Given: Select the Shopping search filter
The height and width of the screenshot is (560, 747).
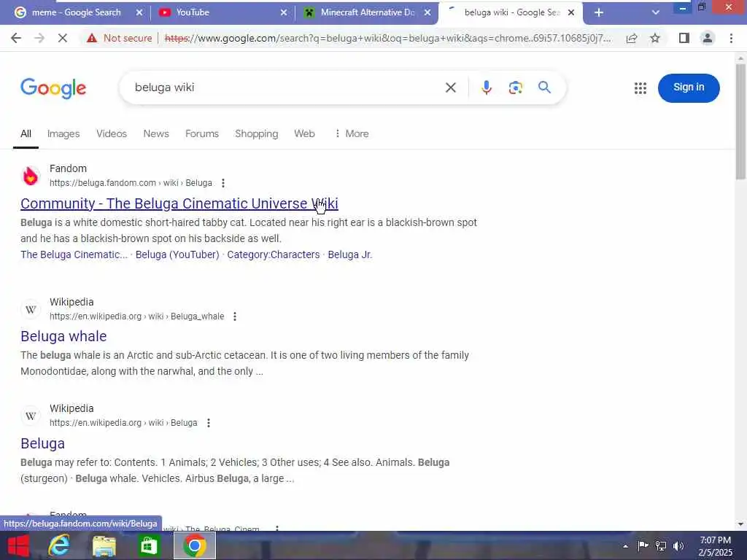Looking at the screenshot, I should (x=256, y=134).
